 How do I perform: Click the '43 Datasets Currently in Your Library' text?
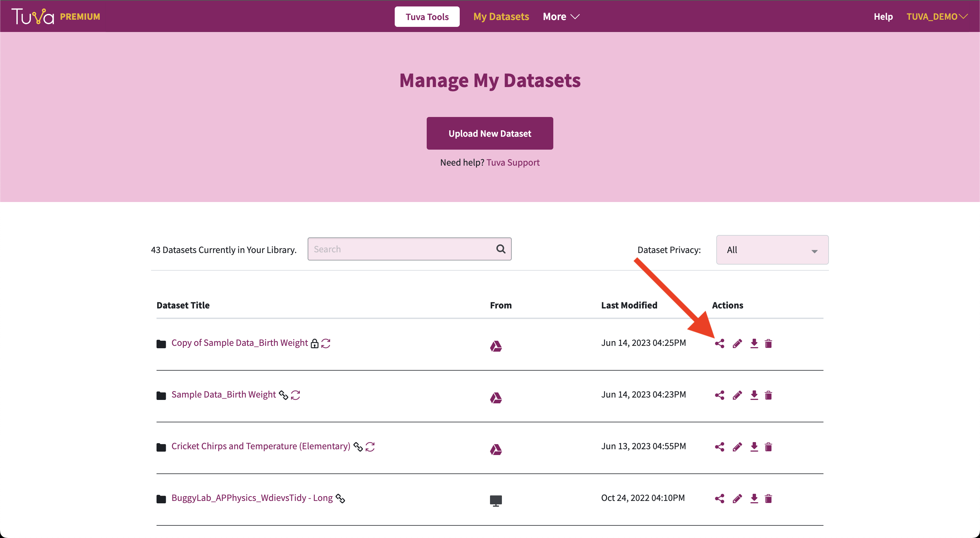tap(224, 250)
